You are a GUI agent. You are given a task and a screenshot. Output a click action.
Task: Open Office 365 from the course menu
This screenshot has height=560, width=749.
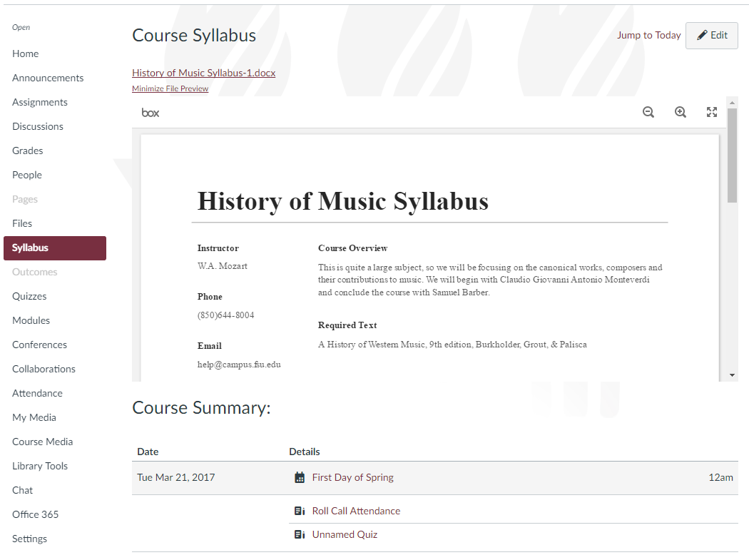pyautogui.click(x=36, y=514)
